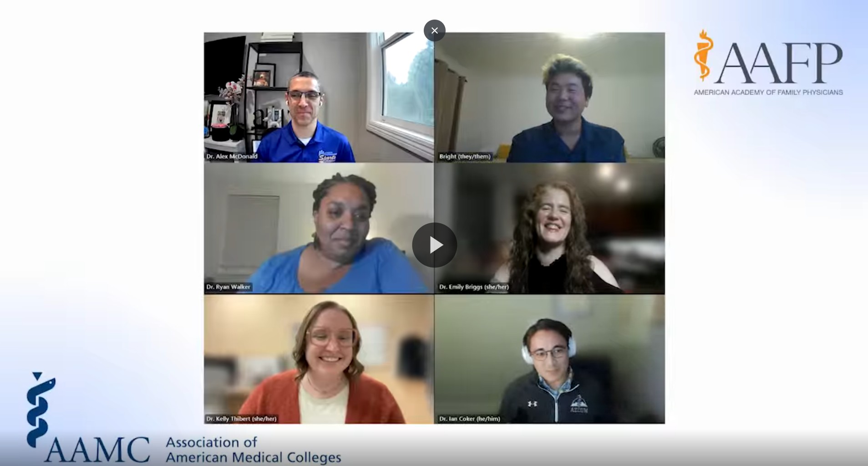Screen dimensions: 868x466
Task: Select Dr. Ian Coker's video tile
Action: (x=549, y=359)
